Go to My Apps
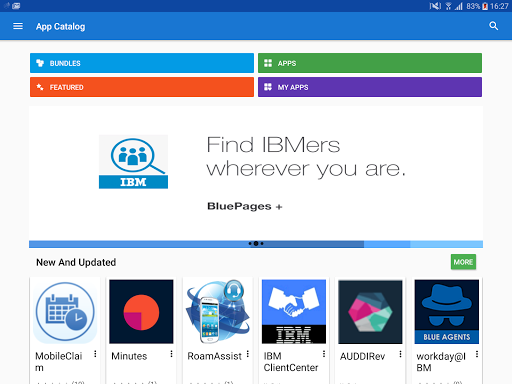 click(x=370, y=87)
